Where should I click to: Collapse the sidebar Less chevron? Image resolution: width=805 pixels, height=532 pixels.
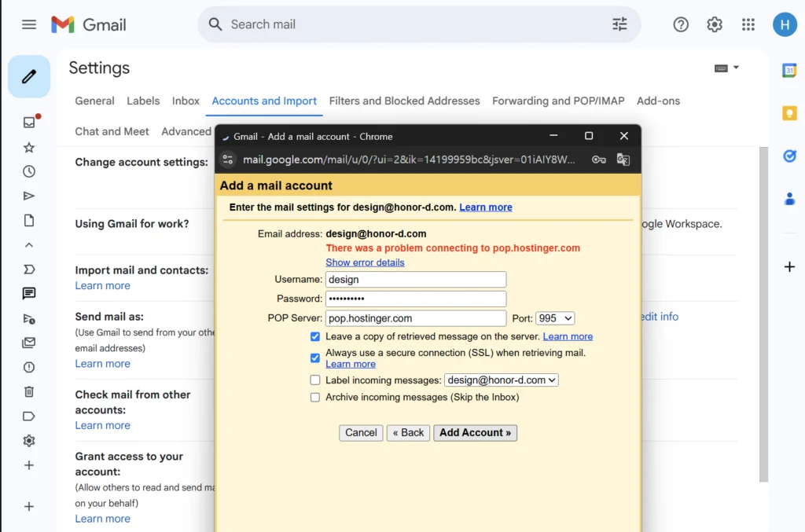click(x=29, y=245)
